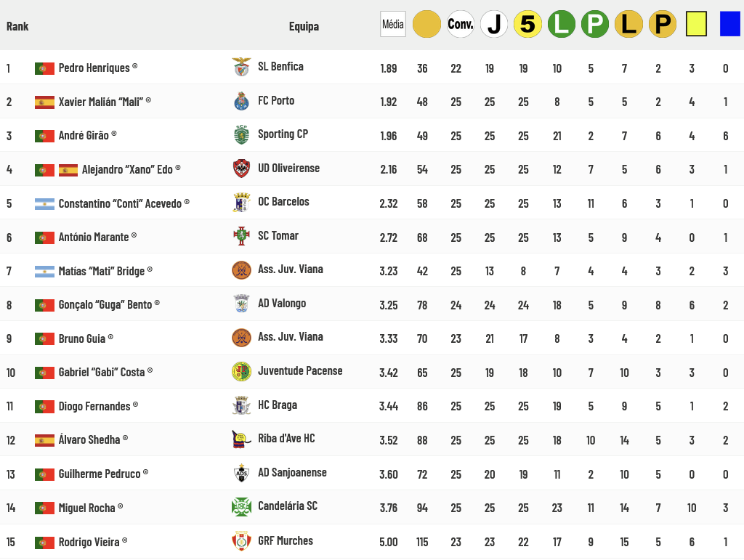
Task: Sort by the white J column header
Action: 494,24
